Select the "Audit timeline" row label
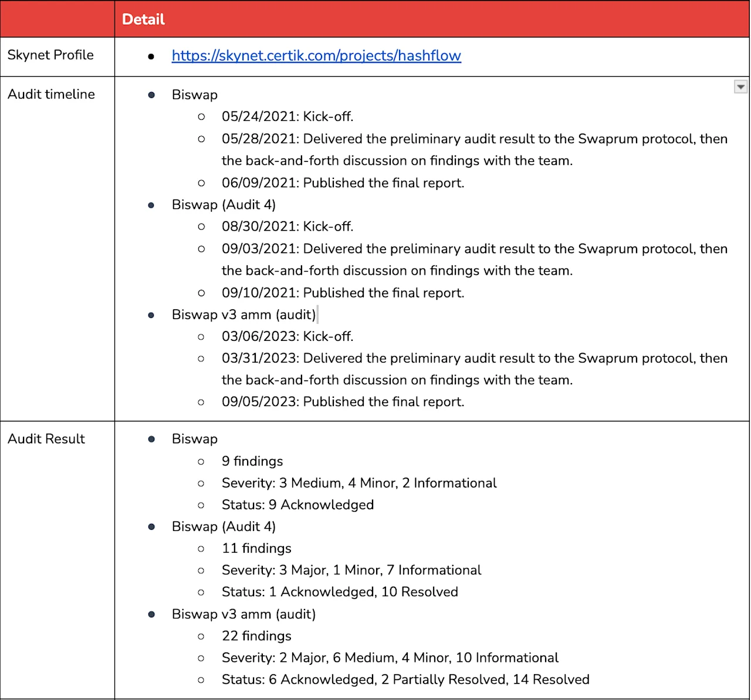This screenshot has height=700, width=751. coord(51,94)
